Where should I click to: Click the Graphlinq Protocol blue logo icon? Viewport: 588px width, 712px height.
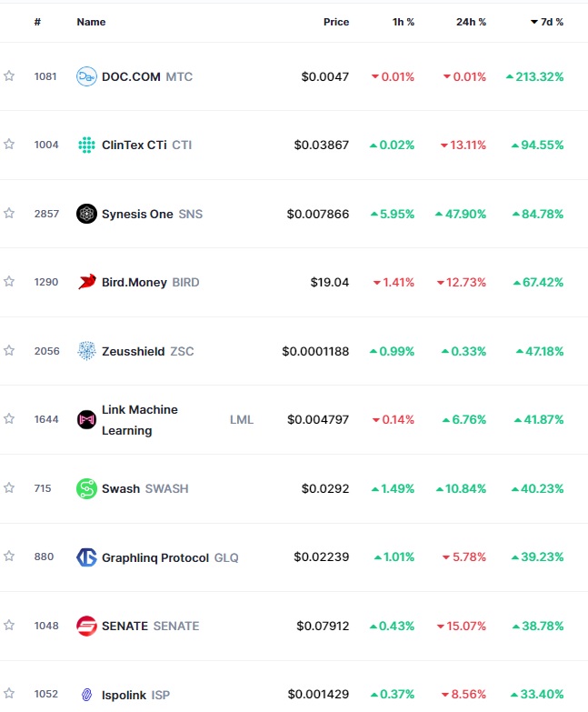[x=86, y=557]
